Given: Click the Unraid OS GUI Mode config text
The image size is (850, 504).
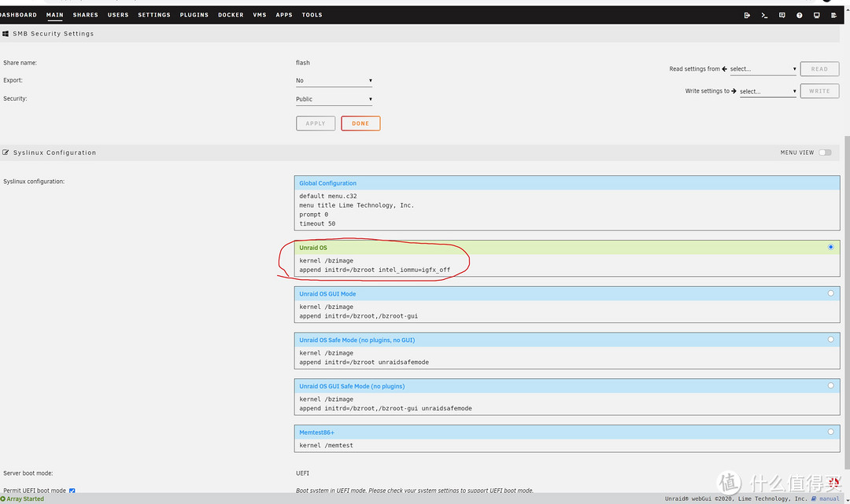Looking at the screenshot, I should [567, 311].
